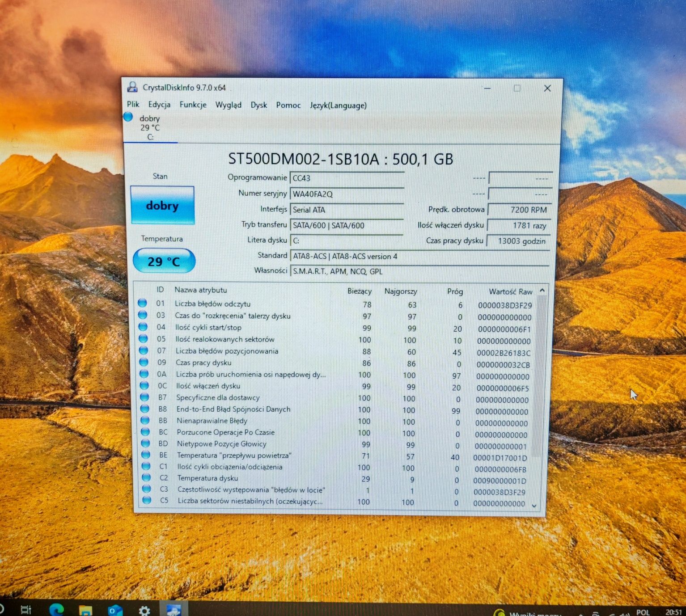The width and height of the screenshot is (686, 616).
Task: Click status dot for B8 End-to-End Błąd
Action: (x=144, y=408)
